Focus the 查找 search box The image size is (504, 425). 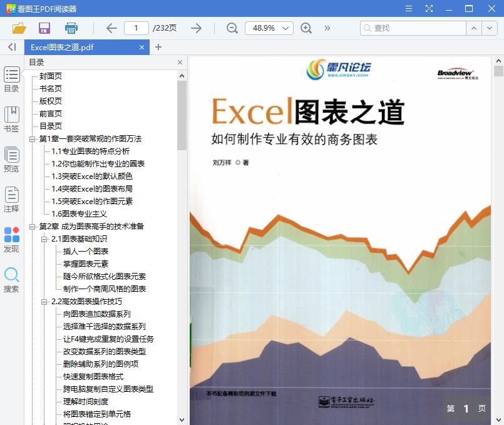pos(413,28)
